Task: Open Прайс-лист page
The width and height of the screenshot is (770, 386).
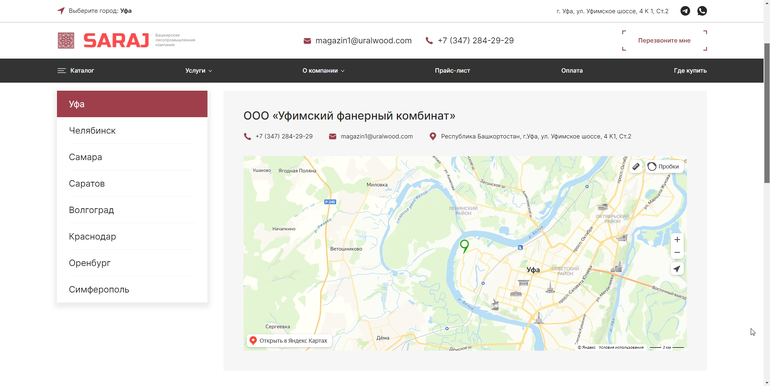Action: [452, 71]
